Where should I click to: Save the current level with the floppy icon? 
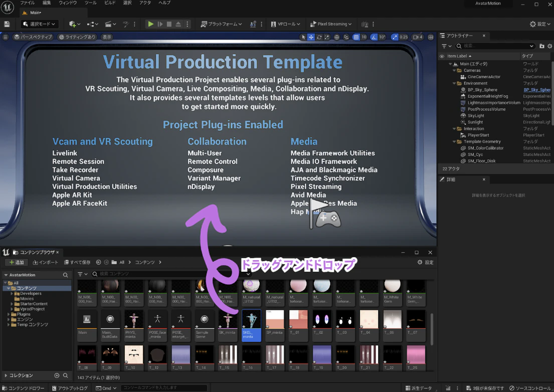click(x=7, y=24)
